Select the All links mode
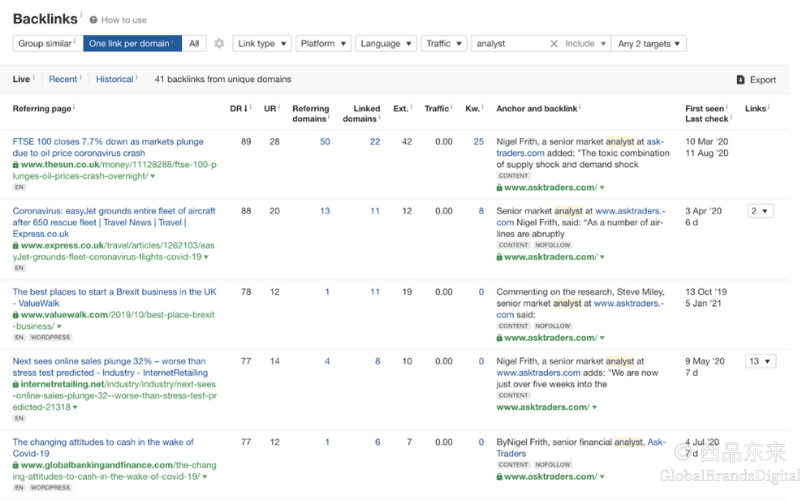The height and width of the screenshot is (500, 800). tap(194, 43)
